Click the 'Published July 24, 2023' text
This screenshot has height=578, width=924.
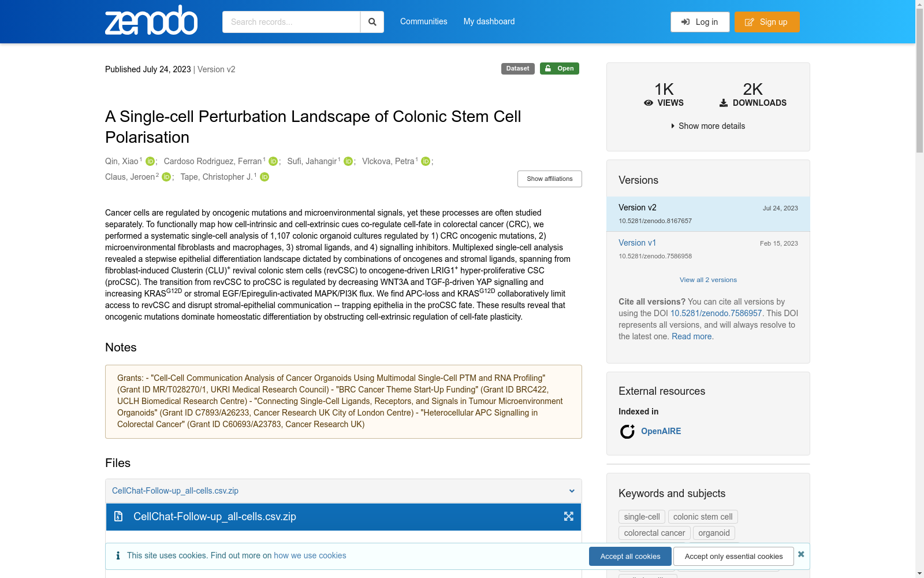148,69
